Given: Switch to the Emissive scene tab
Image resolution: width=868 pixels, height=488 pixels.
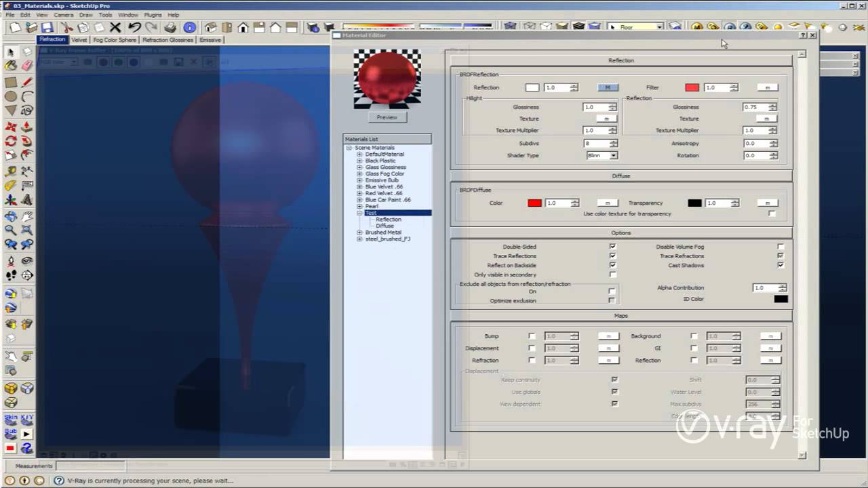Looking at the screenshot, I should 210,40.
